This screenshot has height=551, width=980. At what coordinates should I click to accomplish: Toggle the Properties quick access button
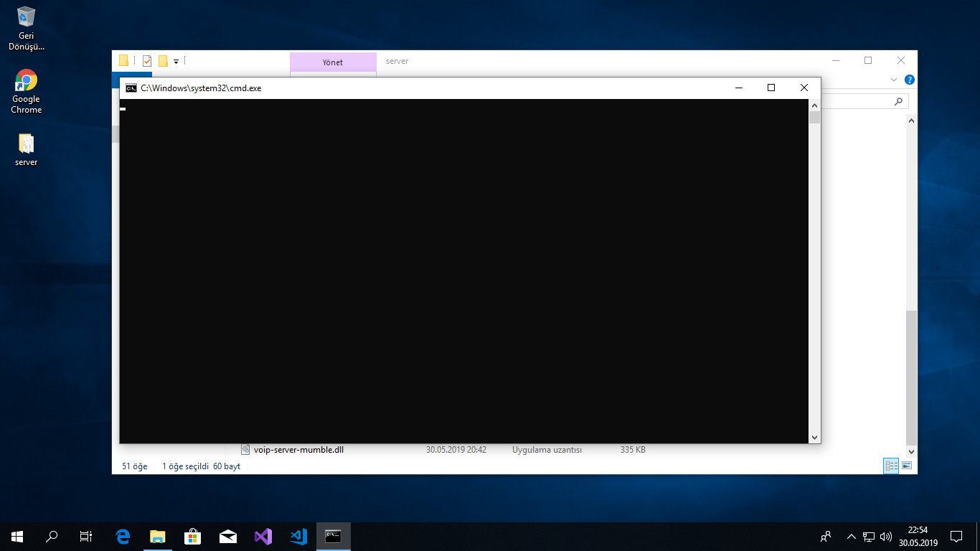point(147,61)
